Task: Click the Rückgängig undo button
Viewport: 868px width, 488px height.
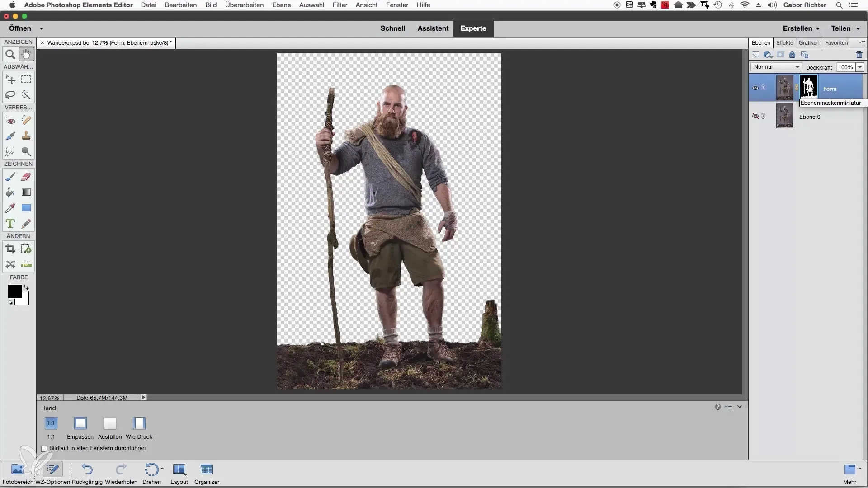Action: [x=87, y=470]
